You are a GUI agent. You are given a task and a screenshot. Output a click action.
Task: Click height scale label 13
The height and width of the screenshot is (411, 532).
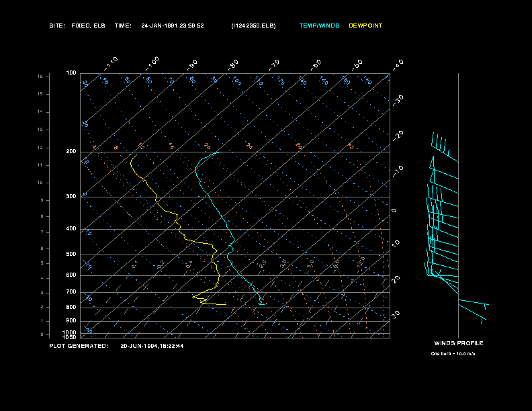click(x=40, y=130)
